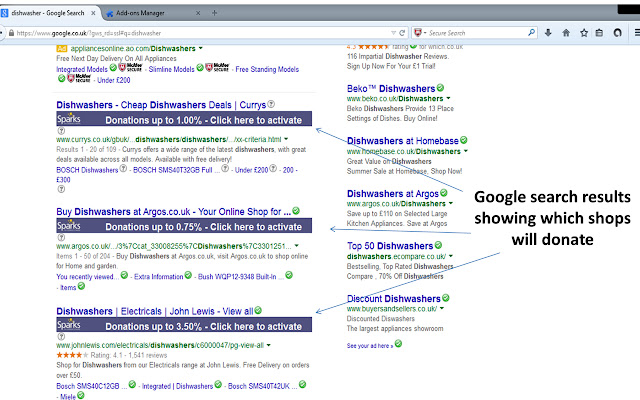
Task: Click the search magnifier icon
Action: point(531,32)
